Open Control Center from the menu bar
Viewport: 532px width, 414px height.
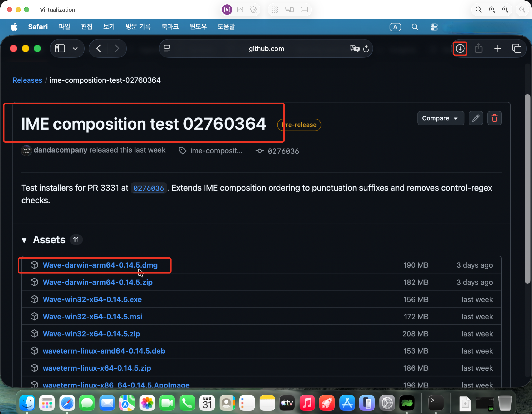point(434,27)
